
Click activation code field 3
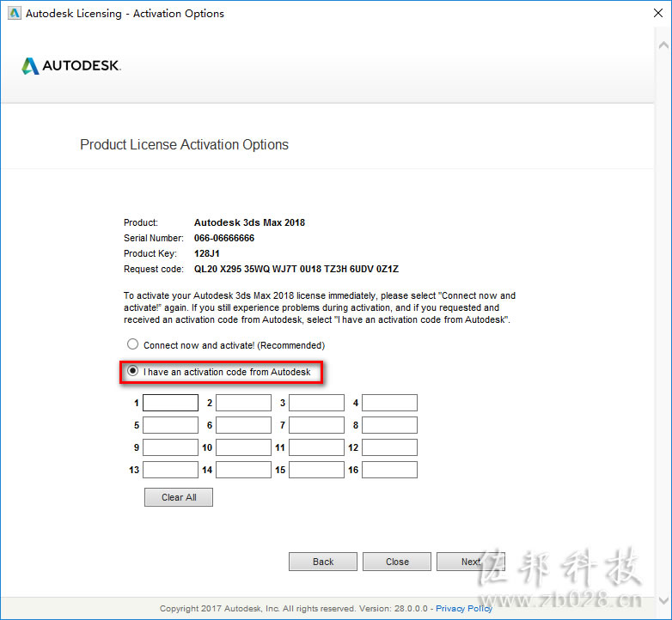[x=316, y=403]
